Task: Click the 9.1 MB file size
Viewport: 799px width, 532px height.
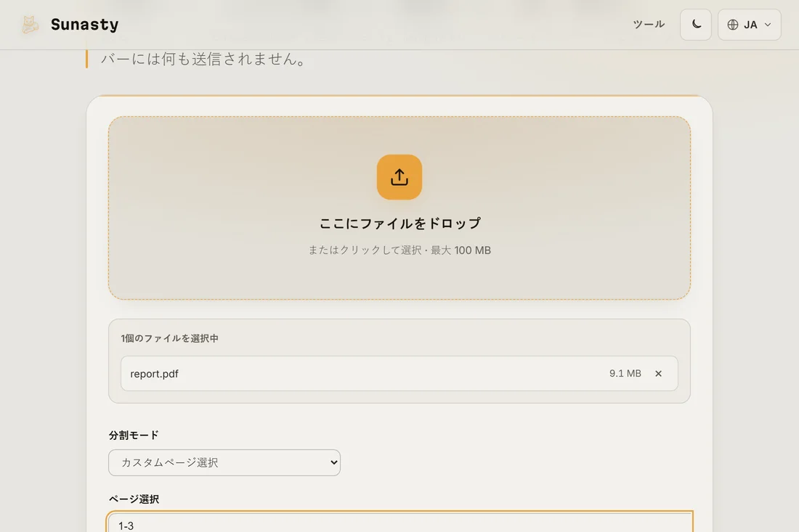Action: coord(625,373)
